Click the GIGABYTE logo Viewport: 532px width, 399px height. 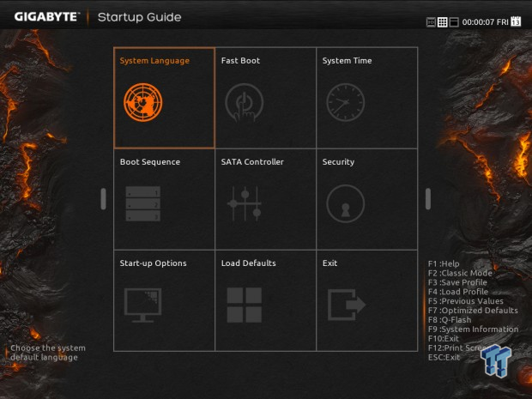(x=47, y=17)
